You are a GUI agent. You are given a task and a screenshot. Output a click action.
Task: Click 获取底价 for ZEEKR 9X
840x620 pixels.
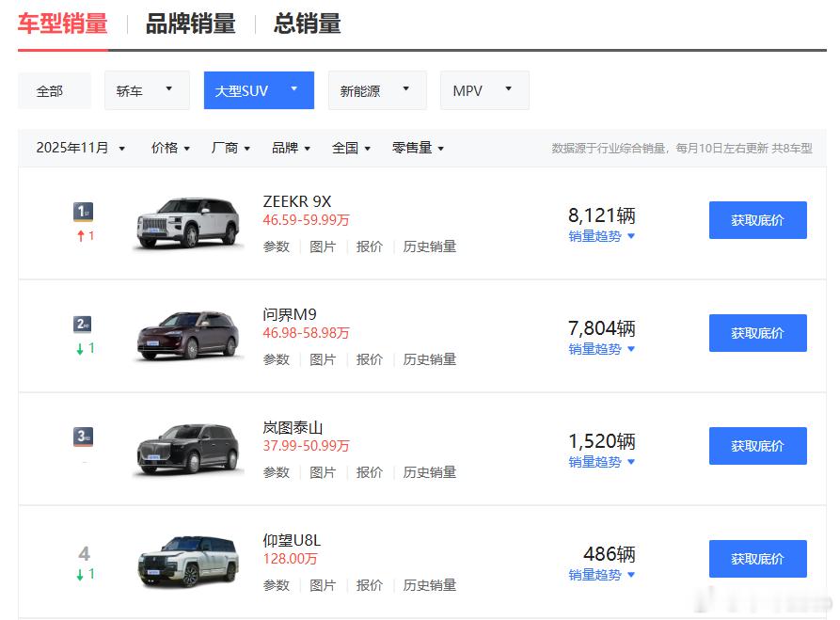pos(757,219)
